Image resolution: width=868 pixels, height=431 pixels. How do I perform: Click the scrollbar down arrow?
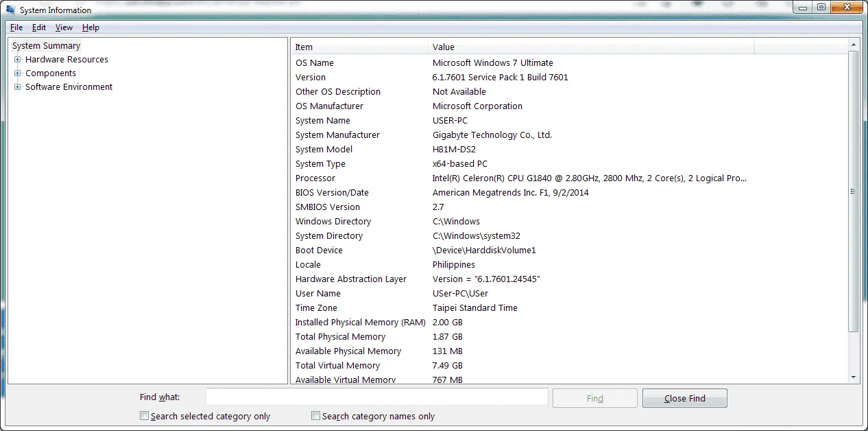pos(854,377)
